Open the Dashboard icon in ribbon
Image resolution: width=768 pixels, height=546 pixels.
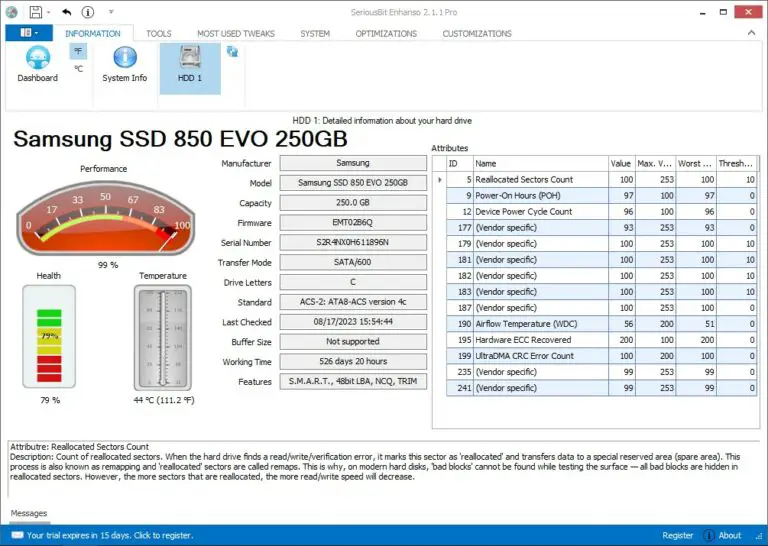(x=37, y=64)
